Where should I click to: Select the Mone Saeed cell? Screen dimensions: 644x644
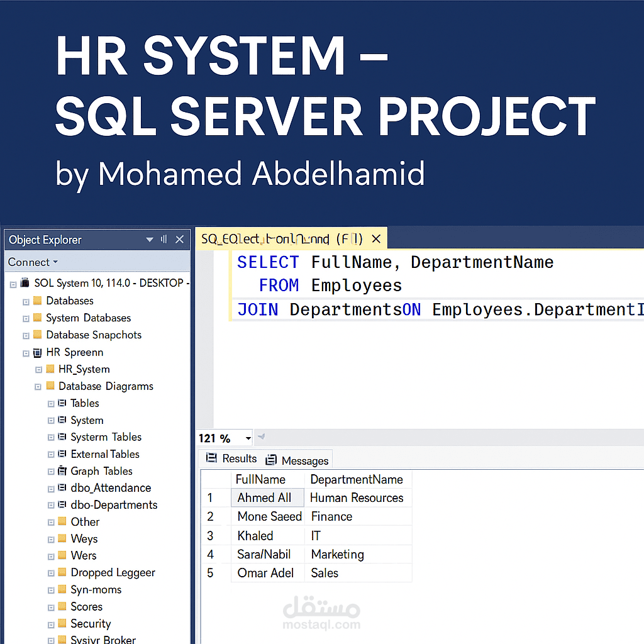pos(268,516)
